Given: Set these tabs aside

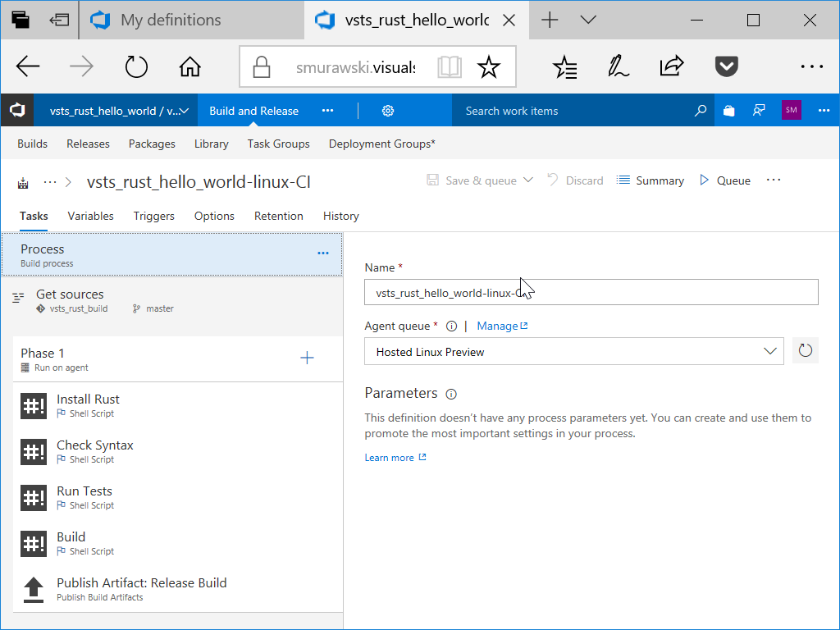Looking at the screenshot, I should [x=59, y=20].
